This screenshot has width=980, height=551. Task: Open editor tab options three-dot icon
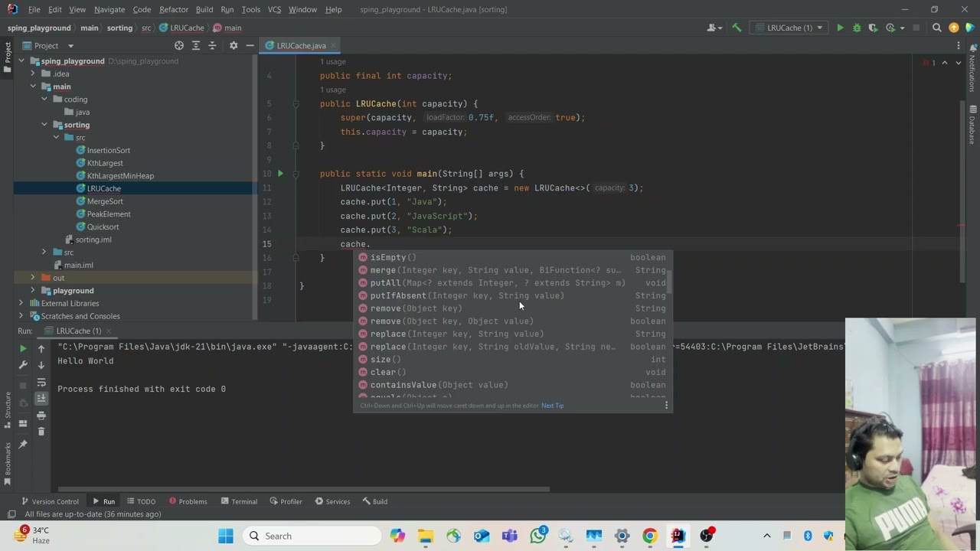click(x=959, y=46)
